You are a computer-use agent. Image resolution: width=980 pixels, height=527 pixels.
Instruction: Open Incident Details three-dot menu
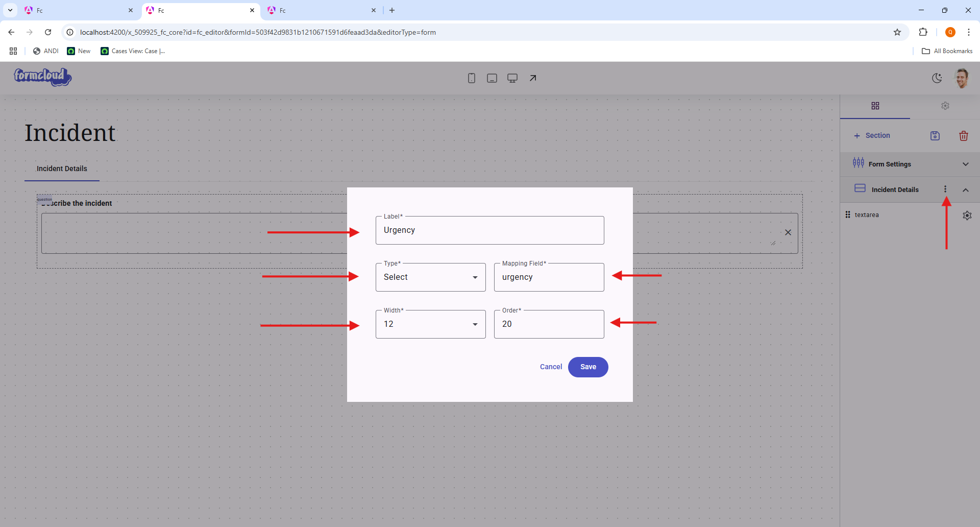[x=945, y=189]
